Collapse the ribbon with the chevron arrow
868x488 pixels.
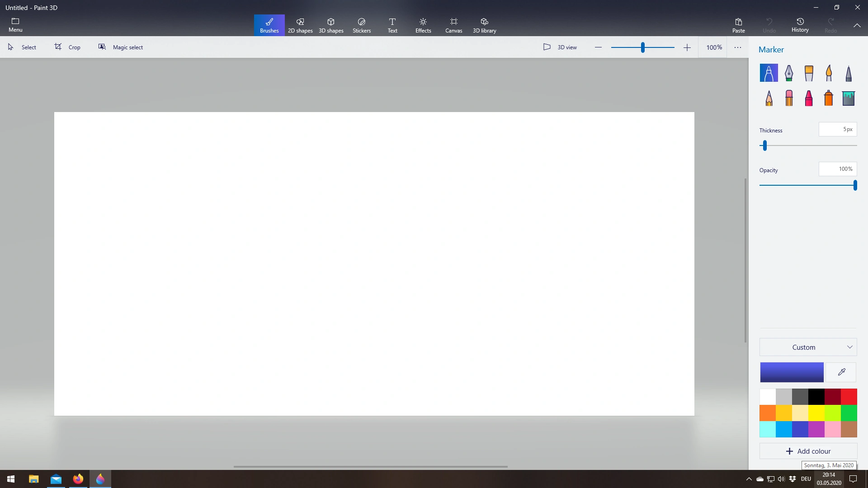[857, 25]
